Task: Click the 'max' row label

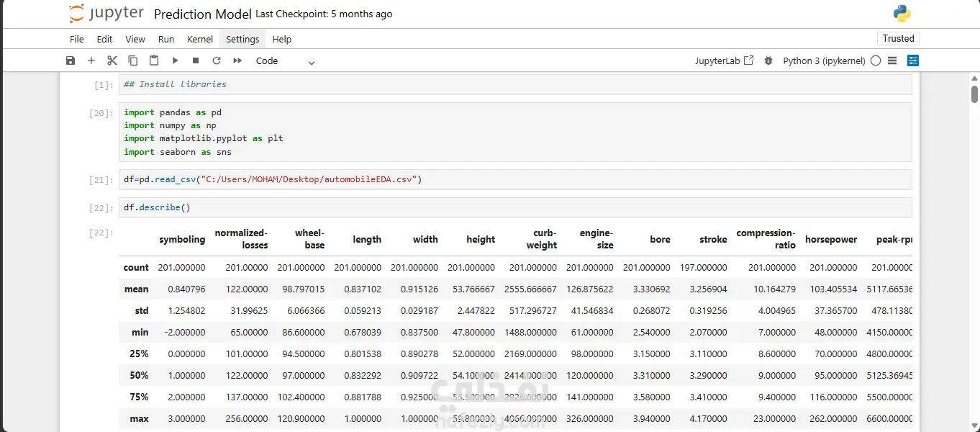Action: 140,418
